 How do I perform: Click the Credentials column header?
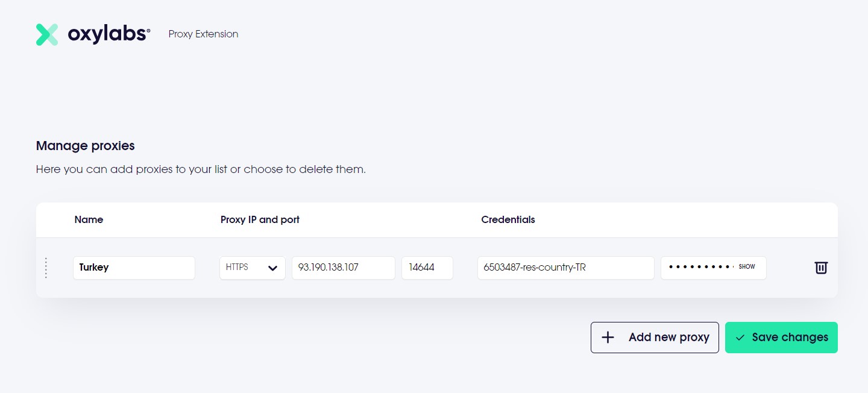(508, 220)
